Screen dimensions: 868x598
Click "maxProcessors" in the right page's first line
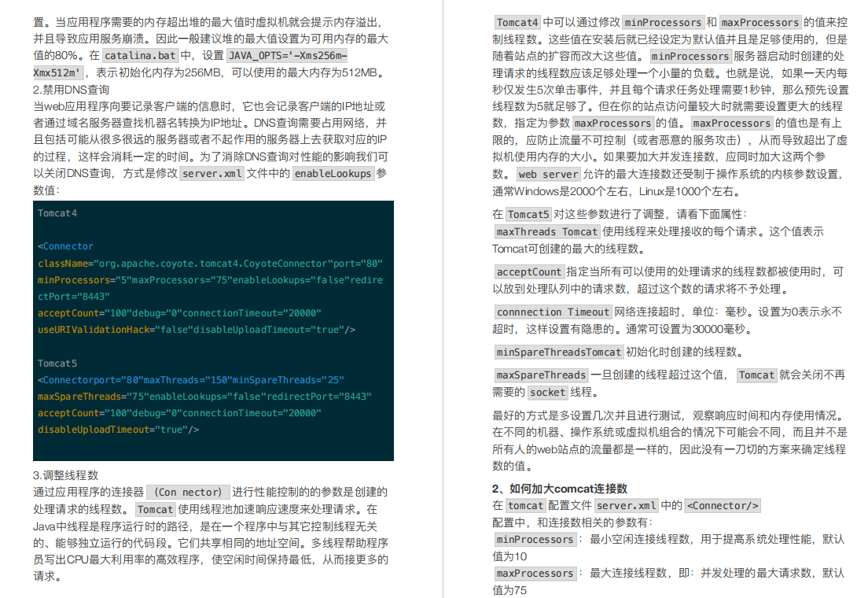[x=760, y=22]
